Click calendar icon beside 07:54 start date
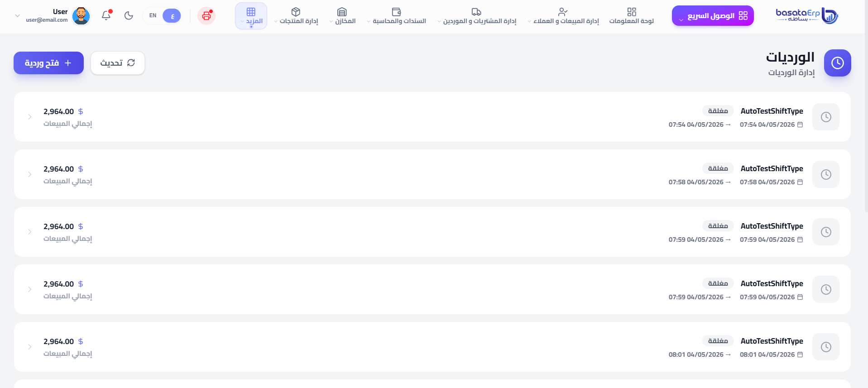Screen dimensions: 868x388 (x=800, y=125)
